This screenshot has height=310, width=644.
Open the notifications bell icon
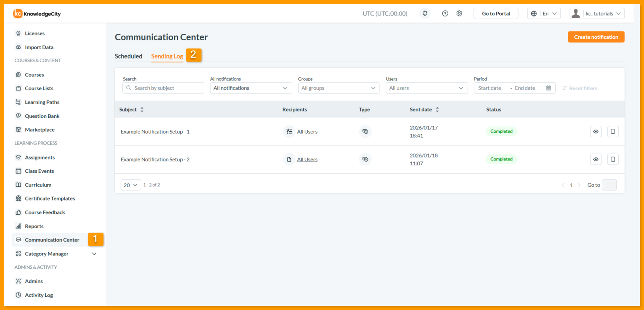pos(425,14)
